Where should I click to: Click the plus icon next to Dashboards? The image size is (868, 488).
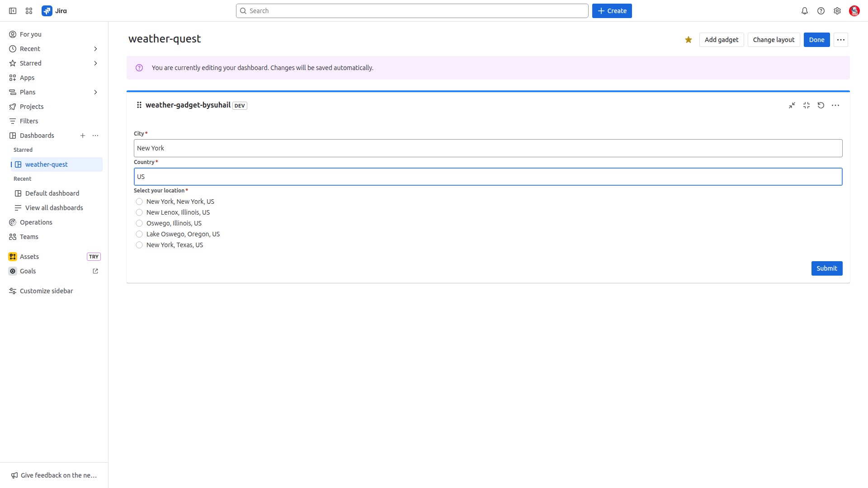click(x=83, y=136)
